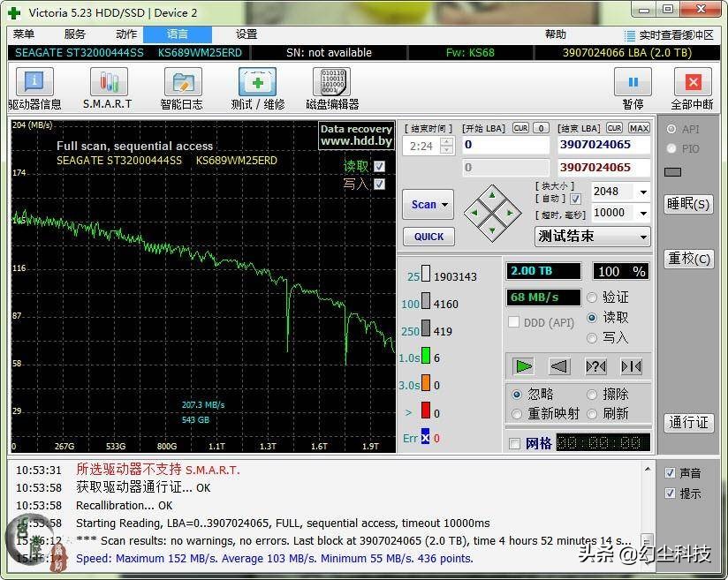Screen dimensions: 728x580
Task: Open the block size 2048 dropdown
Action: point(642,192)
